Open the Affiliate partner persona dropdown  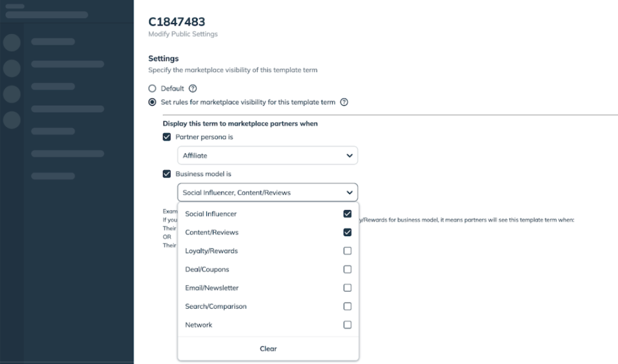[267, 156]
